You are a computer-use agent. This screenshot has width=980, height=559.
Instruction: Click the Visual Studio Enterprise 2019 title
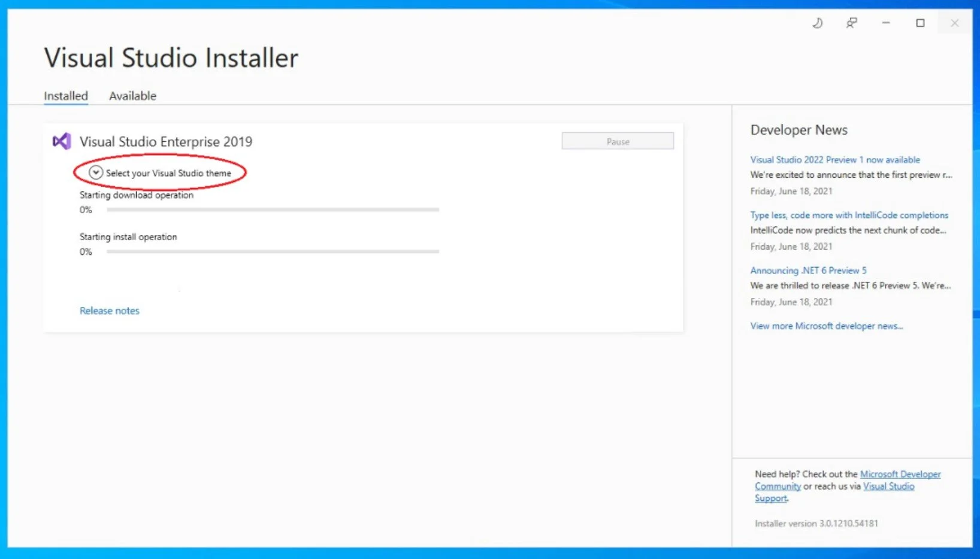(166, 141)
